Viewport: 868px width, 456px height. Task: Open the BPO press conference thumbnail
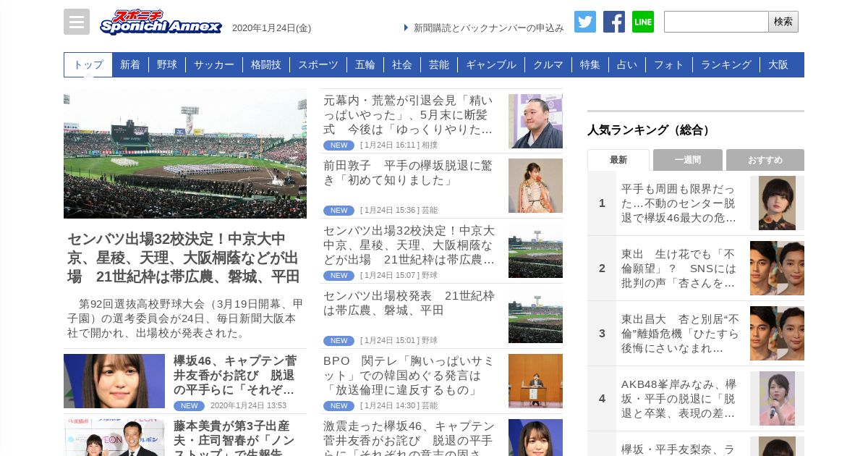click(535, 381)
